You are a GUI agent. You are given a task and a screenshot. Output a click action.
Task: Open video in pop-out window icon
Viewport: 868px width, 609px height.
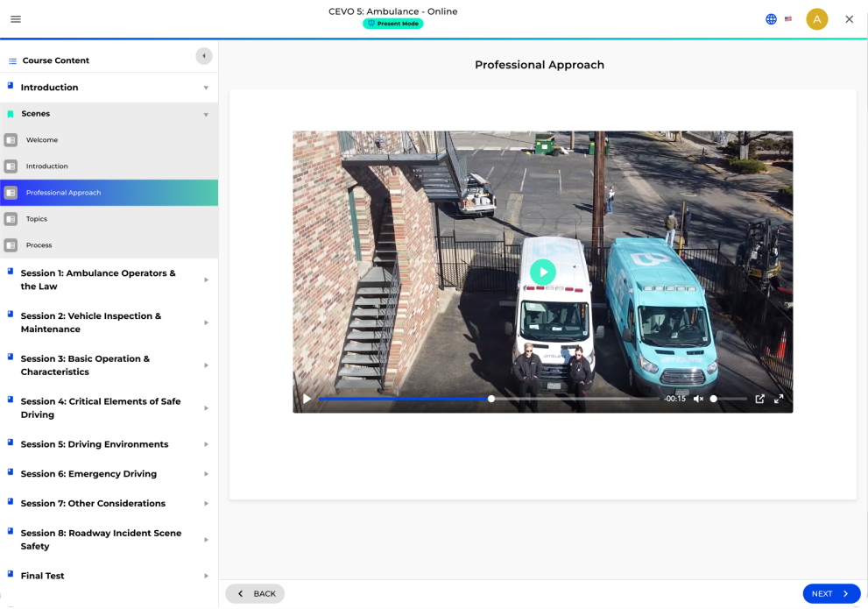pyautogui.click(x=760, y=399)
